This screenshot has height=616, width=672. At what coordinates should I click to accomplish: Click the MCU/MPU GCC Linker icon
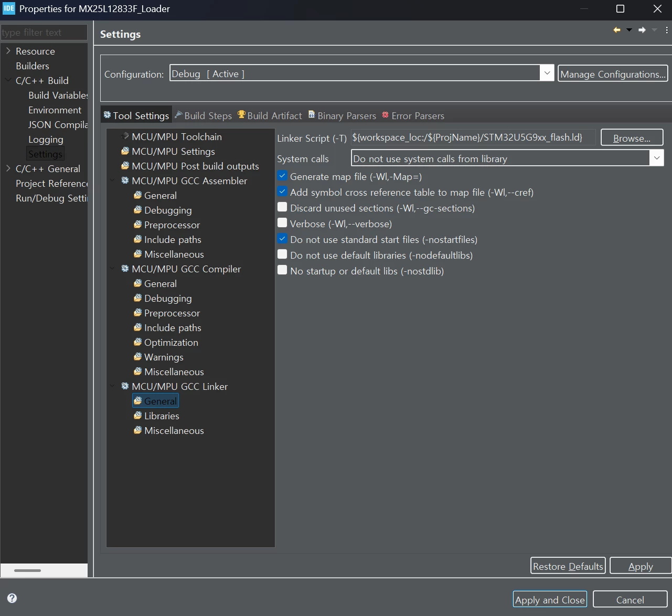(125, 386)
